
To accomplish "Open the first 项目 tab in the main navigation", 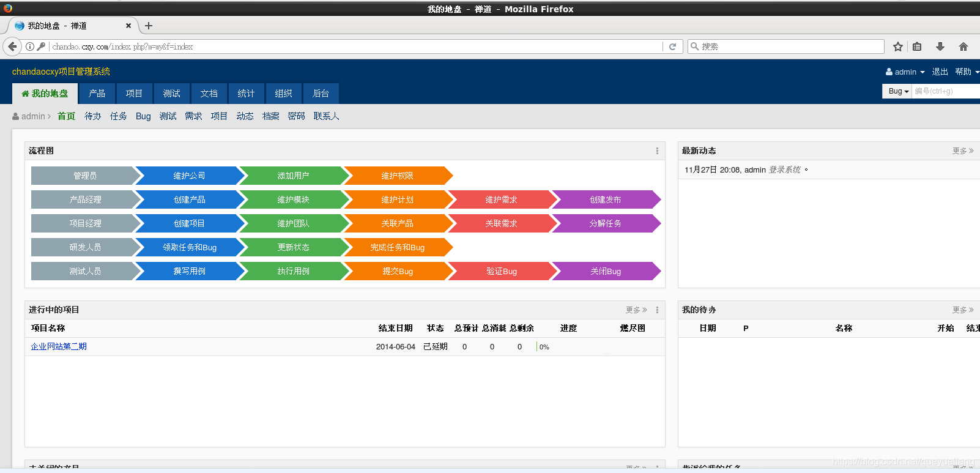I will click(x=134, y=94).
